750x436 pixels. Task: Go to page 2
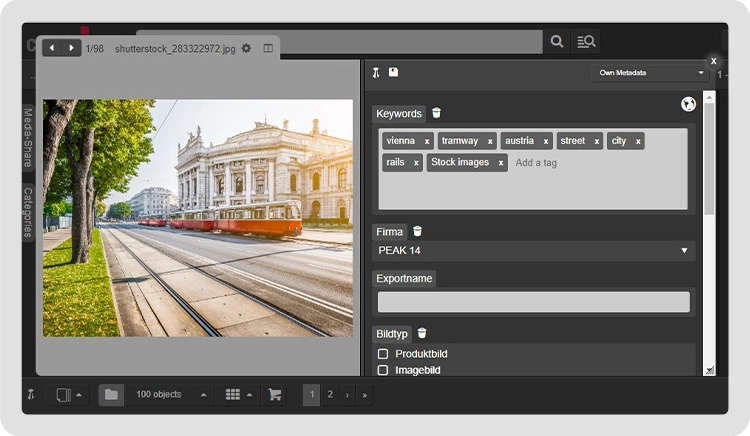pos(330,394)
